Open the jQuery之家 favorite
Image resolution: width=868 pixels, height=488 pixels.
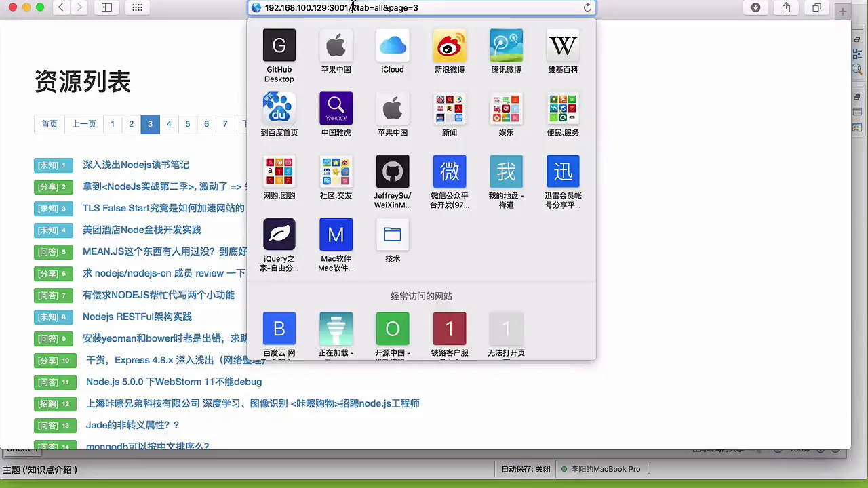coord(279,235)
